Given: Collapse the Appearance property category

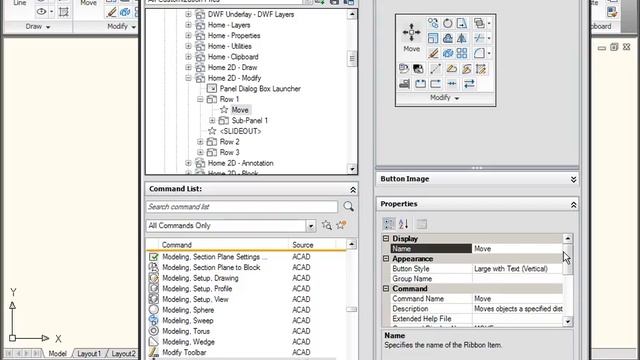Looking at the screenshot, I should [386, 259].
